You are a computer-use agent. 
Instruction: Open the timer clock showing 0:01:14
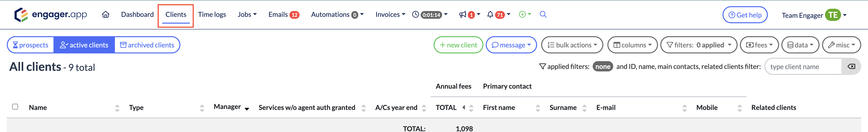tap(429, 15)
